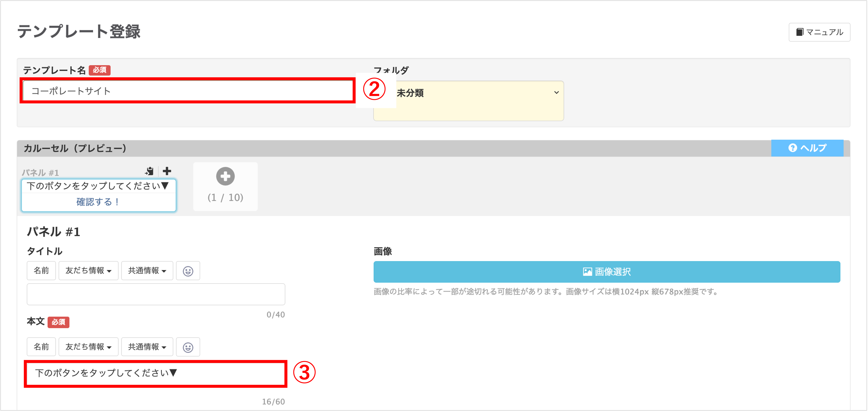The width and height of the screenshot is (868, 411).
Task: Open emoji picker in the body toolbar
Action: coord(188,347)
